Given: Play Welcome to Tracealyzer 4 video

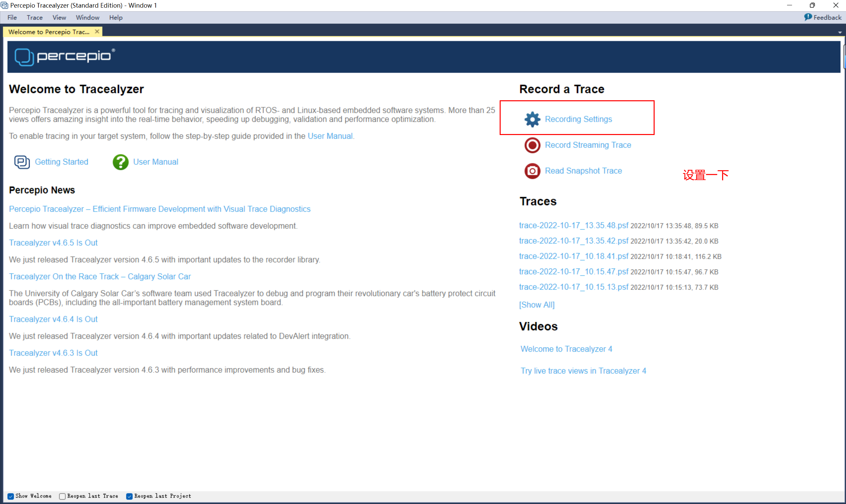Looking at the screenshot, I should (566, 349).
